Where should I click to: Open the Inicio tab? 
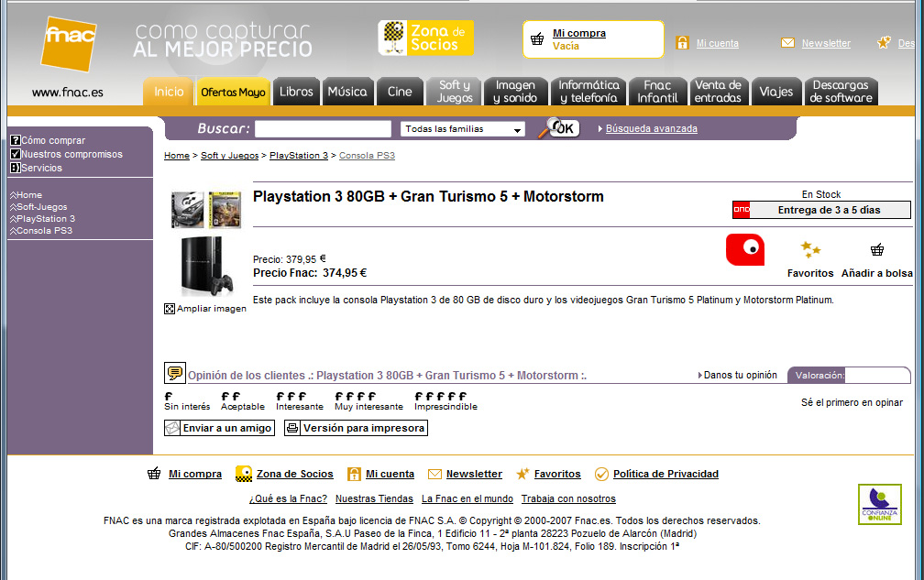point(169,92)
